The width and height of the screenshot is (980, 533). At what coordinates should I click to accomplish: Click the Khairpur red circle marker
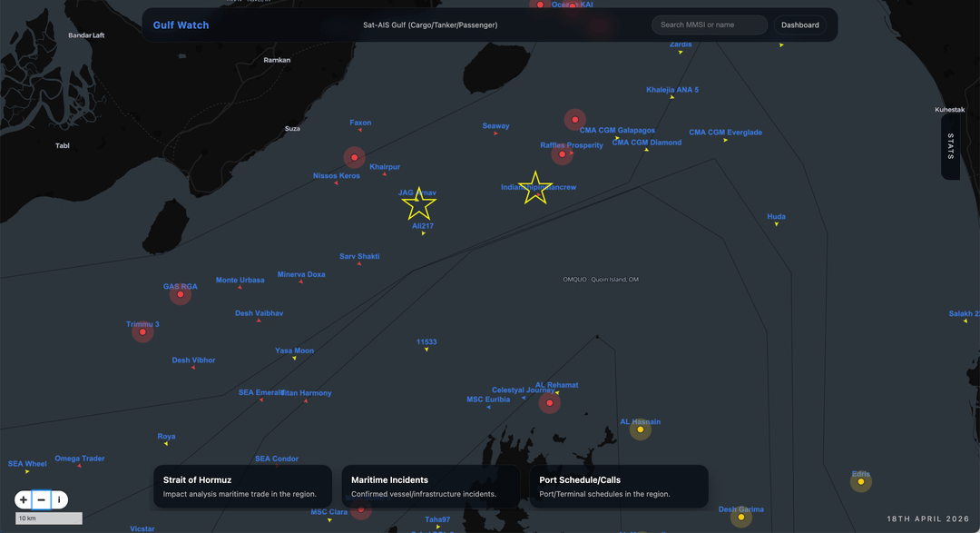[354, 157]
